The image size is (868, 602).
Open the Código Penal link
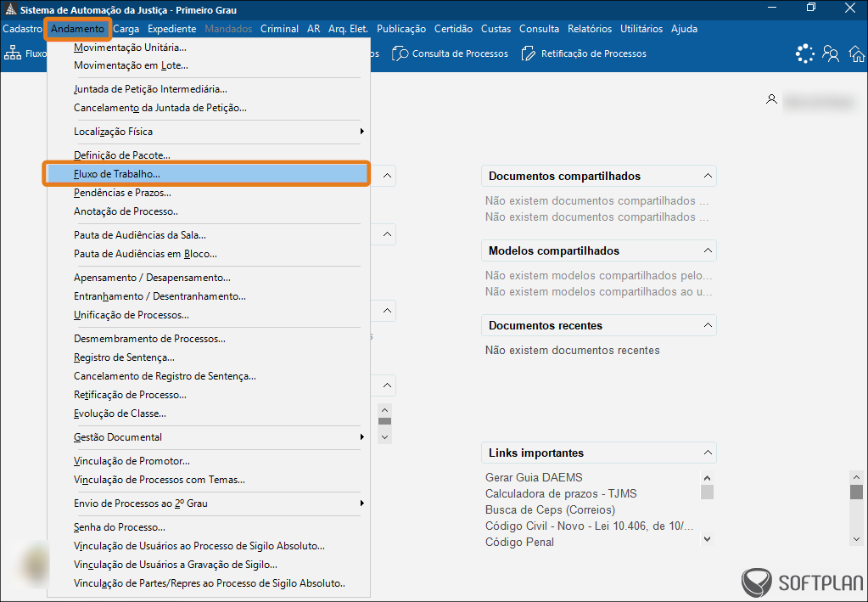click(x=519, y=543)
